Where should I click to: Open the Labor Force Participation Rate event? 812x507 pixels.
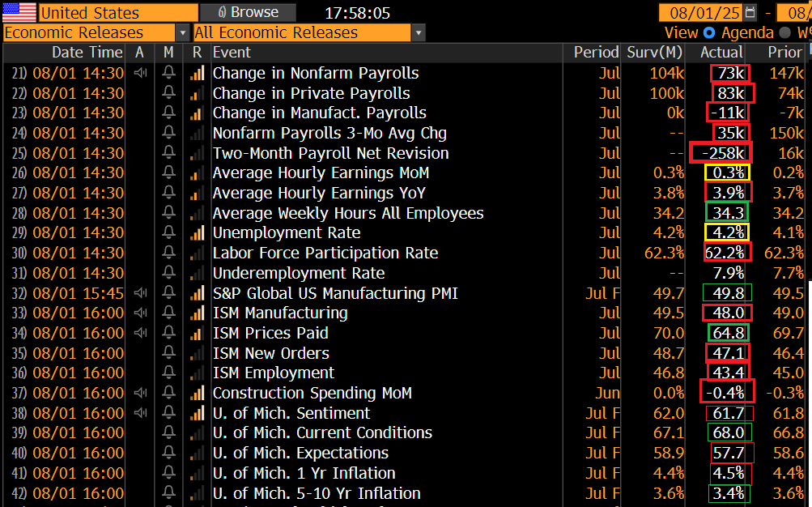click(325, 253)
